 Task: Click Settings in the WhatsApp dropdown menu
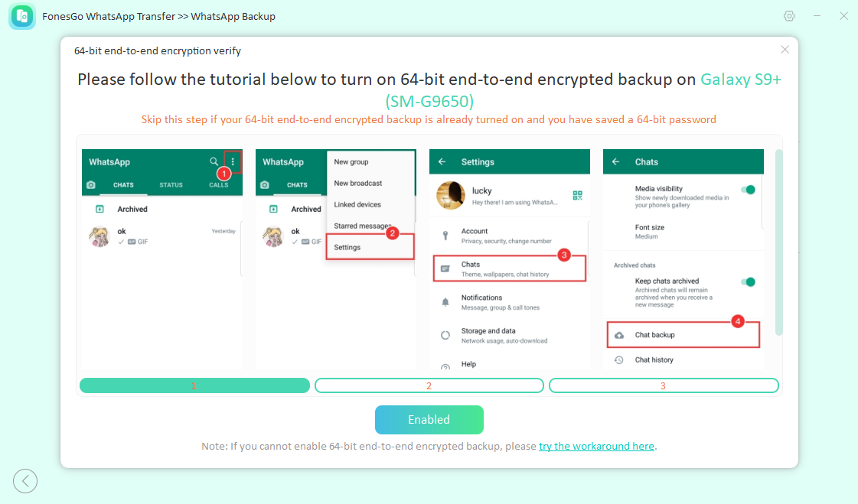[x=347, y=247]
